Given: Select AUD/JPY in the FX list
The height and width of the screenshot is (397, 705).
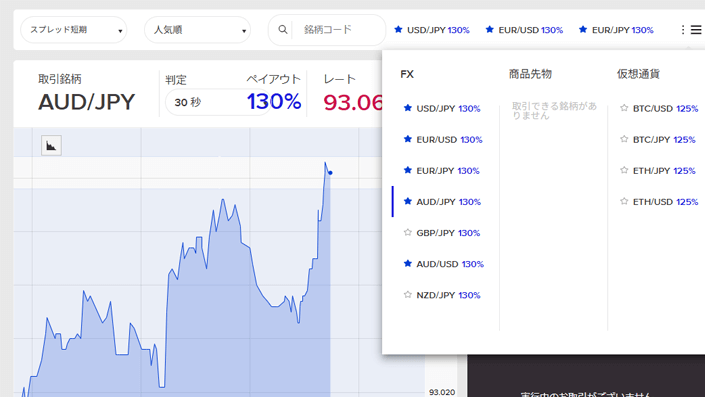Looking at the screenshot, I should [448, 201].
